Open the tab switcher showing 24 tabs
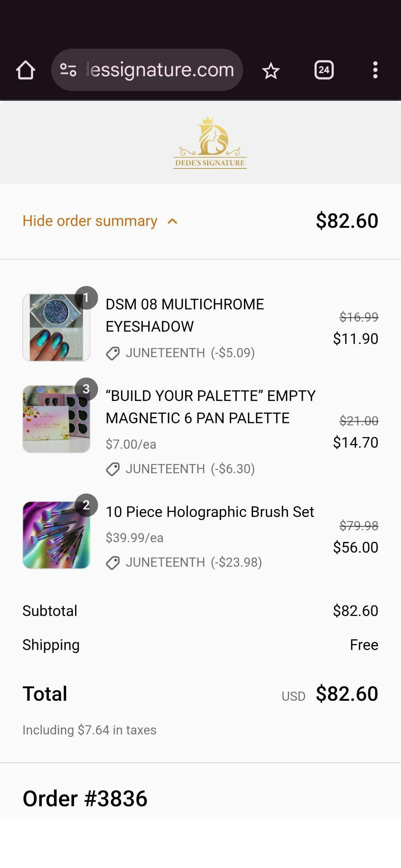Screen dimensions: 401x868 tap(324, 70)
